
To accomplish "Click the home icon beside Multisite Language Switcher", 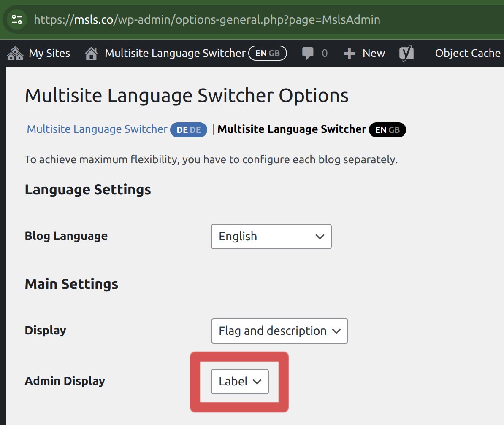I will (x=91, y=53).
